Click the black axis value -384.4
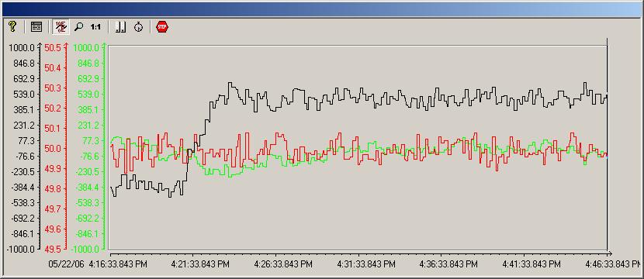This screenshot has width=644, height=279. (x=23, y=187)
